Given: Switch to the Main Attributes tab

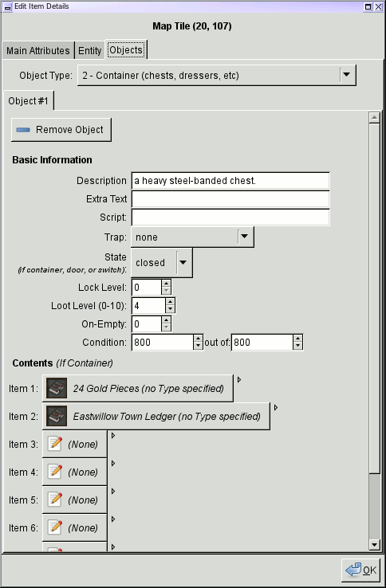Looking at the screenshot, I should pos(38,51).
